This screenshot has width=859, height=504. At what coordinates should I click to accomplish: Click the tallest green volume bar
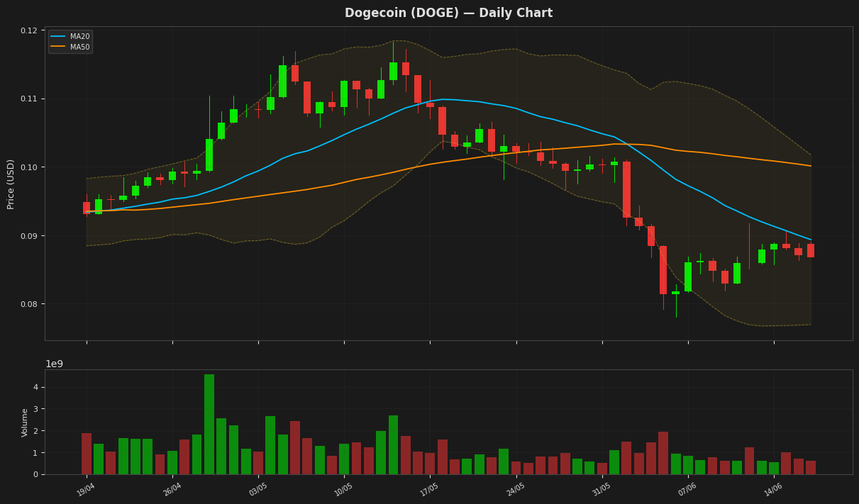pos(209,425)
